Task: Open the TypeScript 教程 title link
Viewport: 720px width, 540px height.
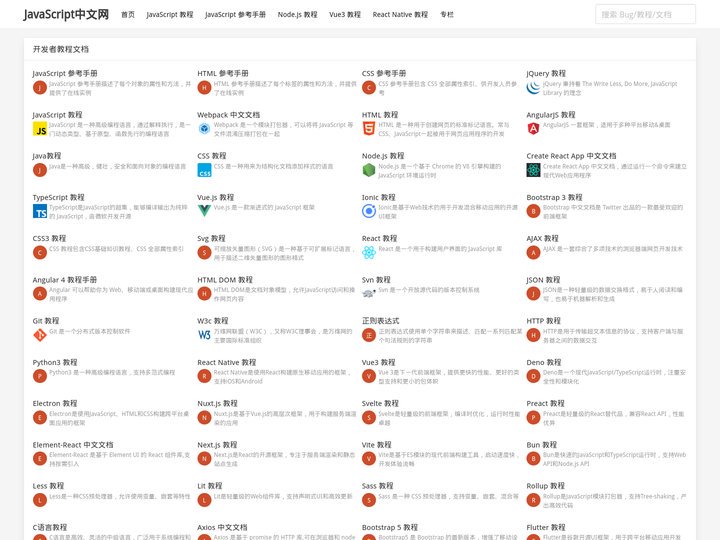Action: 58,197
